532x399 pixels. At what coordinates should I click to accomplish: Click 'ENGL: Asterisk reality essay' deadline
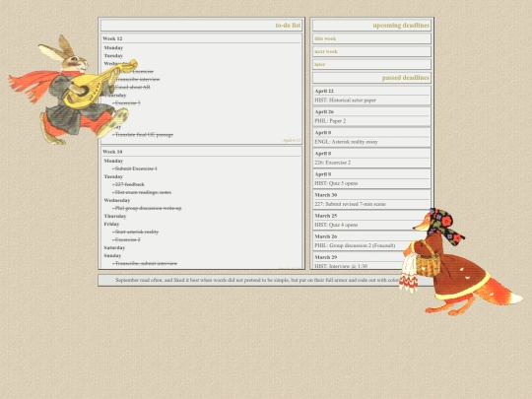346,142
